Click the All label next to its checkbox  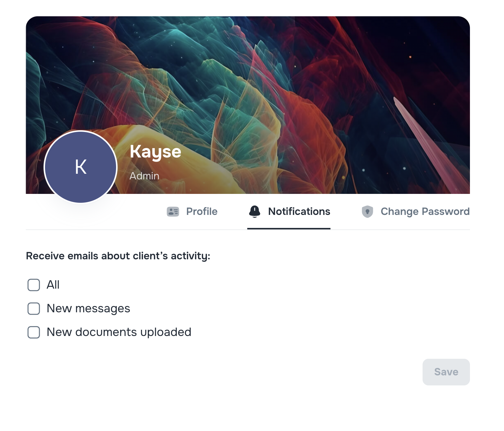click(x=53, y=284)
